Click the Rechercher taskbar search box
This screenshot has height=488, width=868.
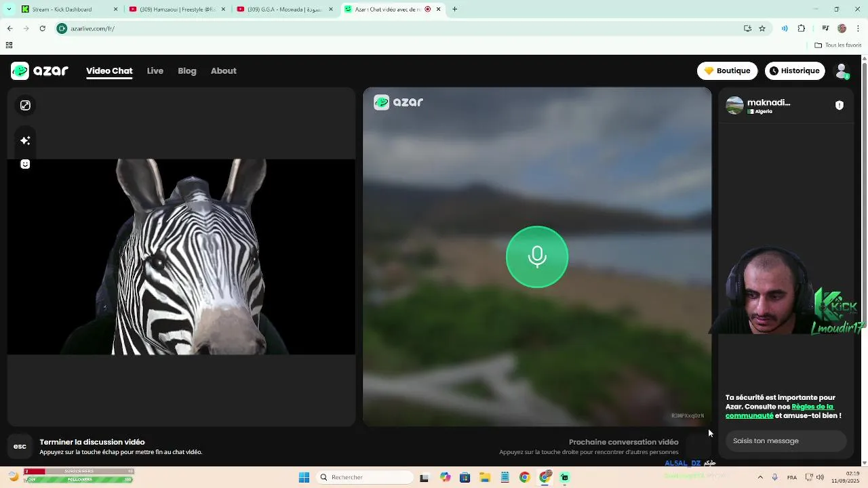[365, 477]
